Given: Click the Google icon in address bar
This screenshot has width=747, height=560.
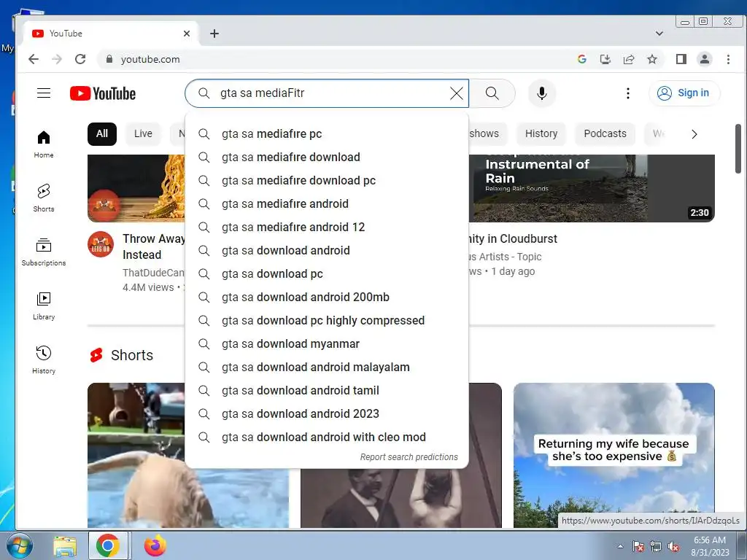Looking at the screenshot, I should (581, 59).
